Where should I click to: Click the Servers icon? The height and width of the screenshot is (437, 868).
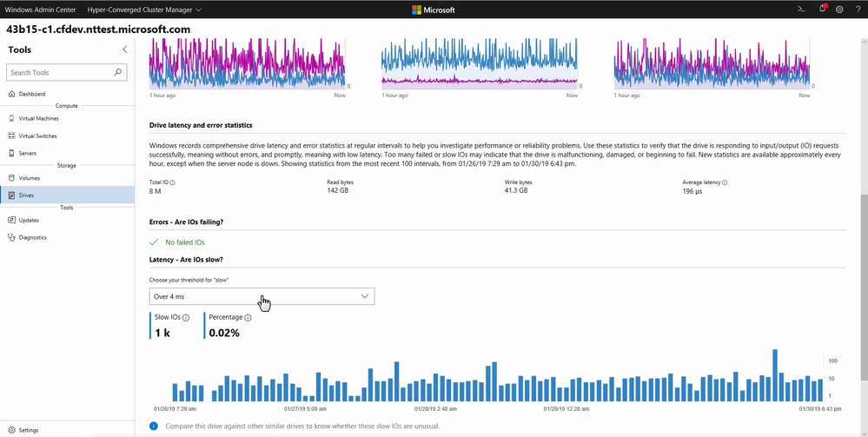(x=11, y=153)
